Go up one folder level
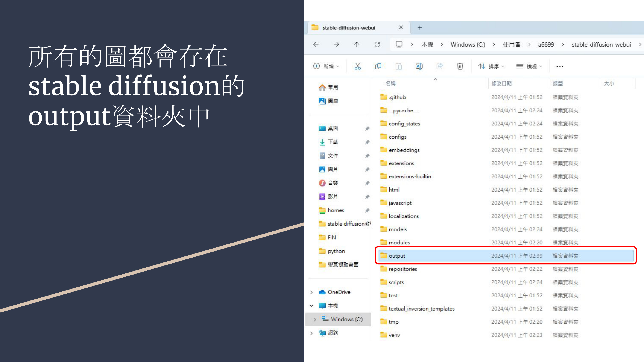The height and width of the screenshot is (362, 644). 357,44
